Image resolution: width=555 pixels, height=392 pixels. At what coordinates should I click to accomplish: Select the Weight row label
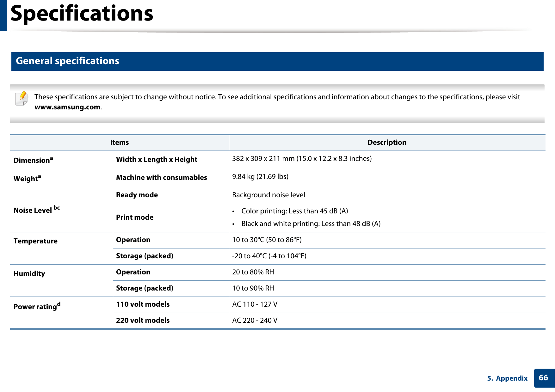click(x=25, y=179)
